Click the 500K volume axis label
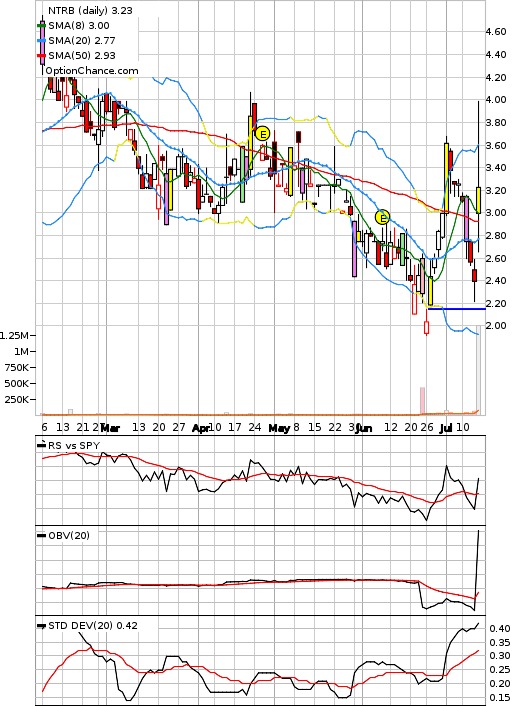Viewport: 526px width, 706px height. pos(17,384)
